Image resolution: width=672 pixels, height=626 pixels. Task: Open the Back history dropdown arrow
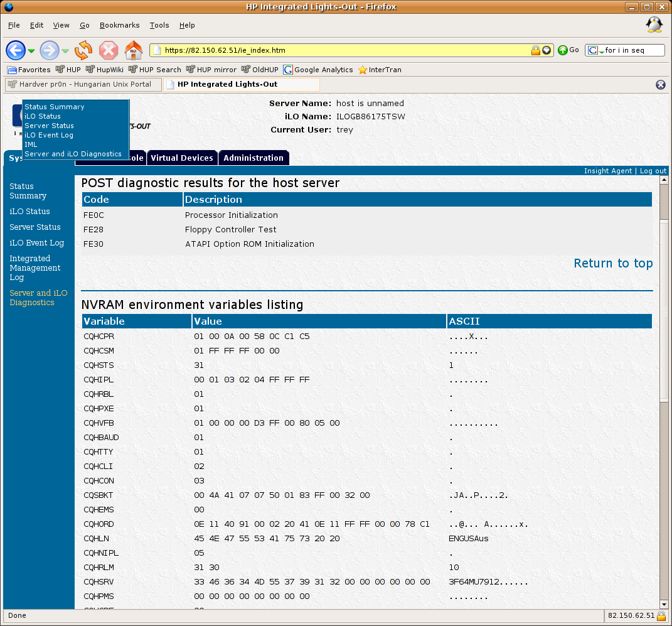pos(31,51)
